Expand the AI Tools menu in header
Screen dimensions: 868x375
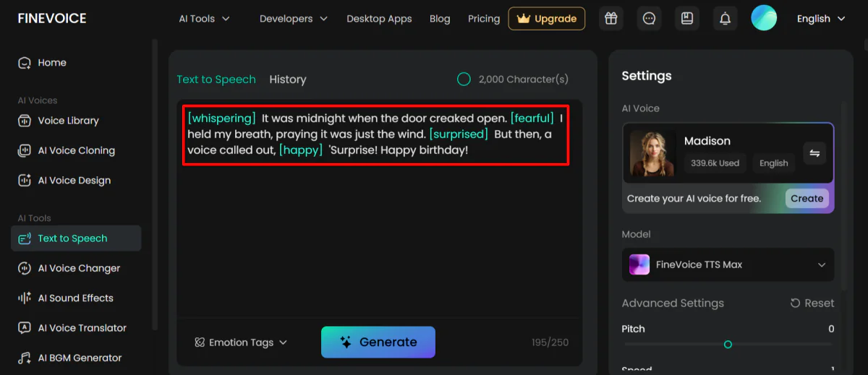tap(204, 19)
